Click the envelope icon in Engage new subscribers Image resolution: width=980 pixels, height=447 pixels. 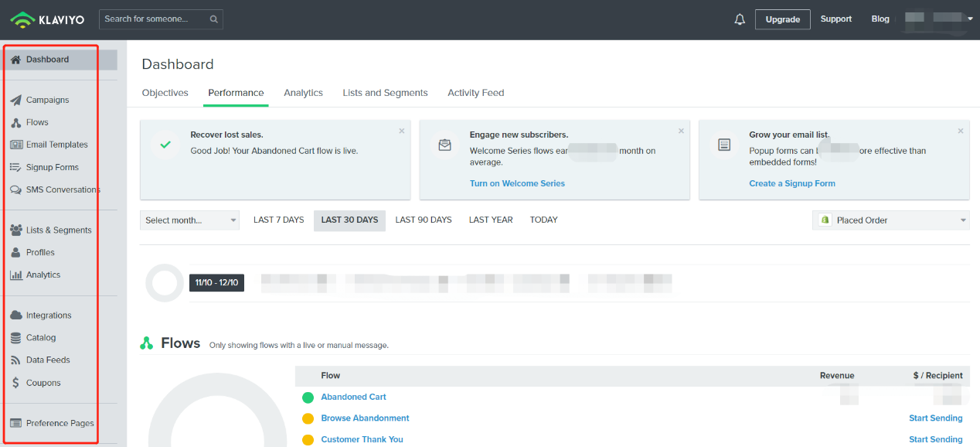coord(444,145)
